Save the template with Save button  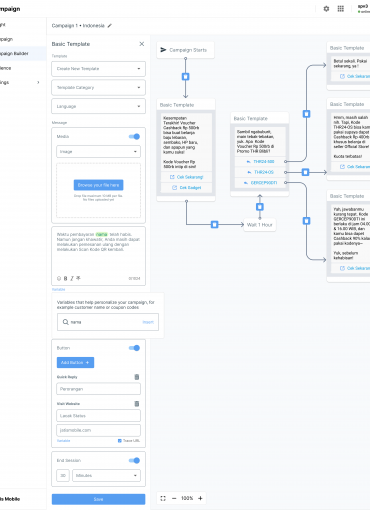click(x=99, y=499)
